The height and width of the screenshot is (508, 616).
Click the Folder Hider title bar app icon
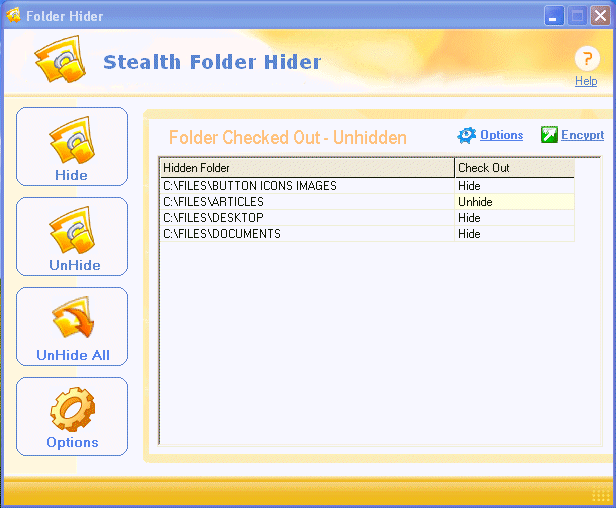pyautogui.click(x=13, y=16)
